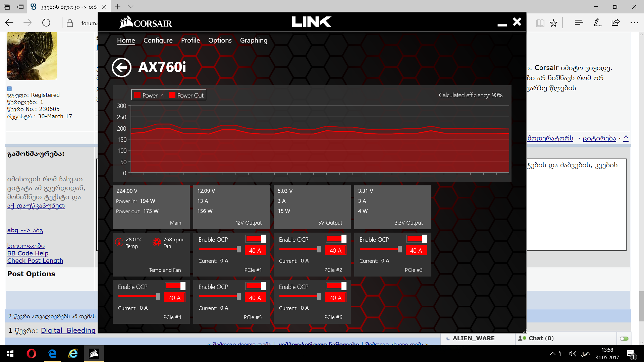Open the Edge share icon
Viewport: 644px width, 362px height.
[615, 23]
